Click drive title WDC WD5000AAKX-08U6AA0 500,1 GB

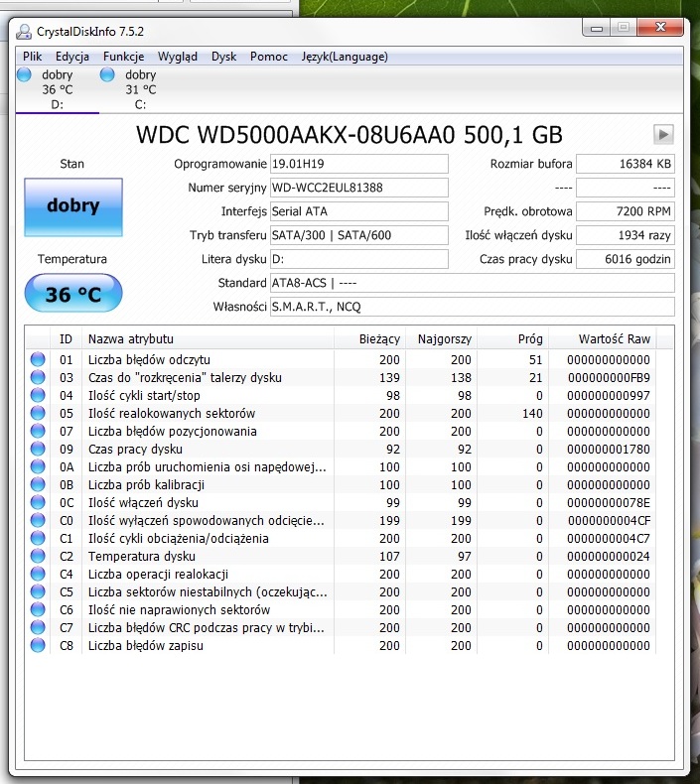[350, 135]
